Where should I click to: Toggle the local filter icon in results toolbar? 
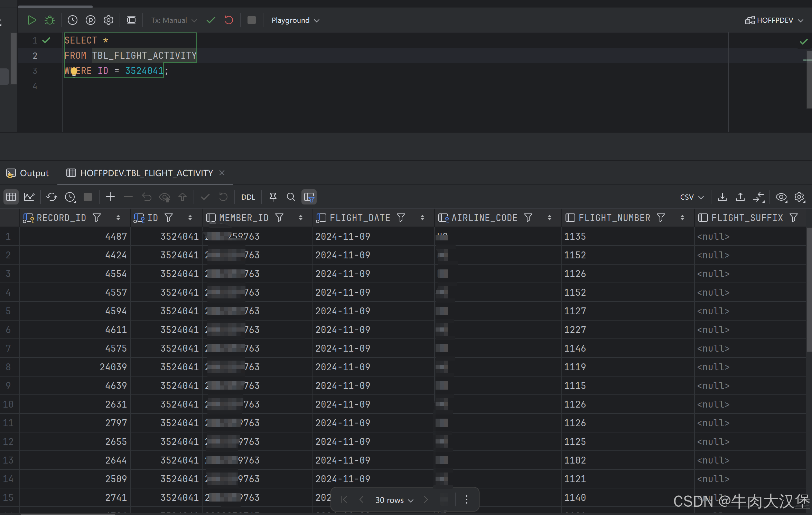tap(309, 197)
